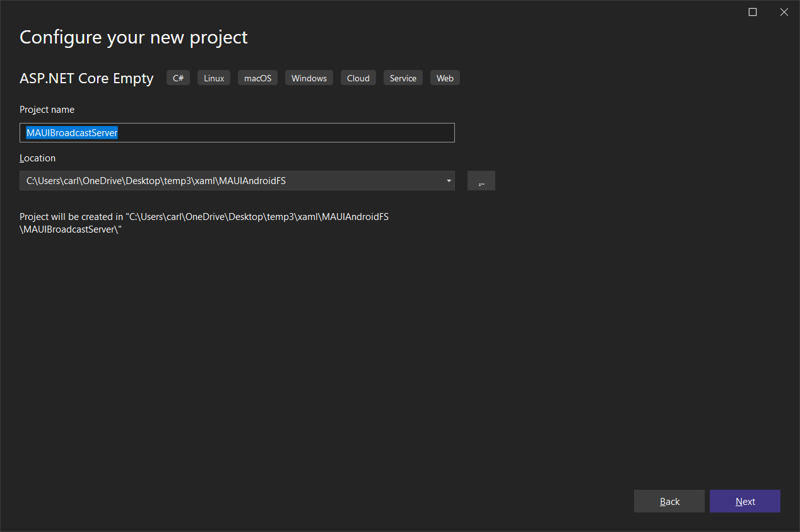Click the Web tag
800x532 pixels.
445,78
